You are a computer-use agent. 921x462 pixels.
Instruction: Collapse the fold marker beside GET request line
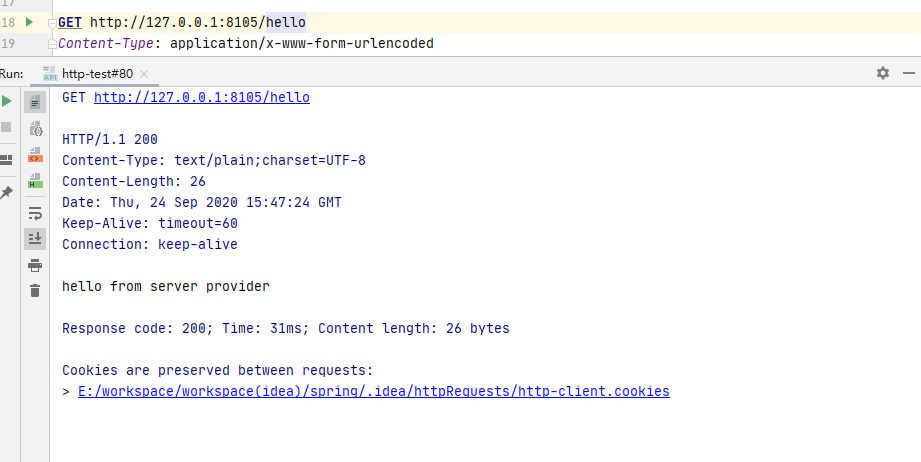pos(51,22)
